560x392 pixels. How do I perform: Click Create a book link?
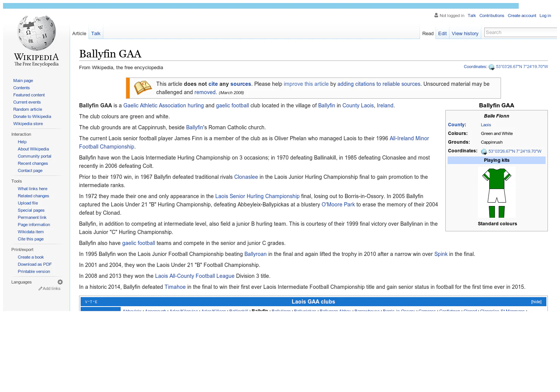(x=31, y=257)
